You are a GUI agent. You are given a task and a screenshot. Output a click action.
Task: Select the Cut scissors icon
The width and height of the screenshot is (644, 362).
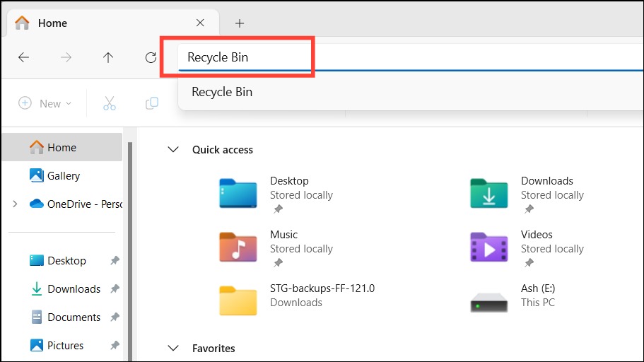110,103
